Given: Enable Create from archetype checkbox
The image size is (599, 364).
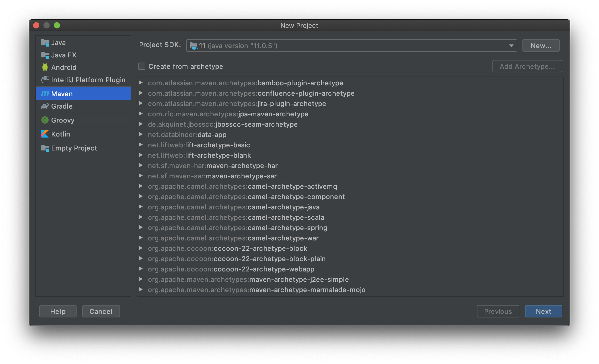Looking at the screenshot, I should pyautogui.click(x=142, y=66).
